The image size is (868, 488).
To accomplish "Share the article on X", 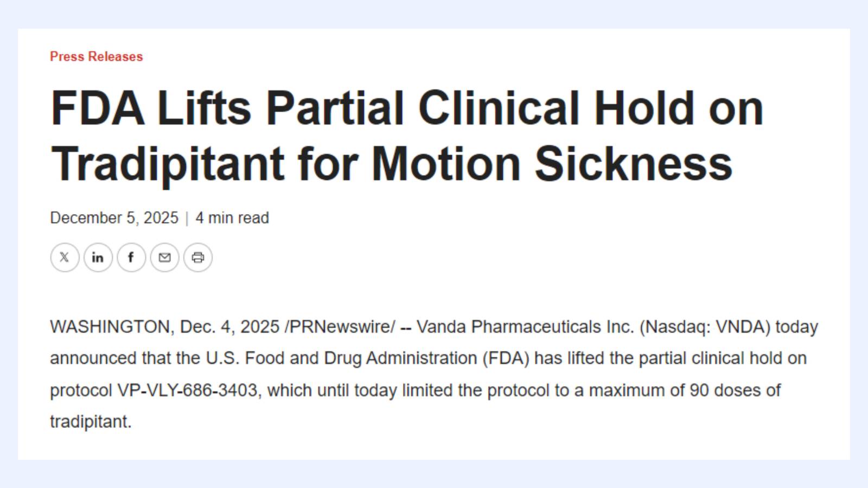I will point(65,258).
